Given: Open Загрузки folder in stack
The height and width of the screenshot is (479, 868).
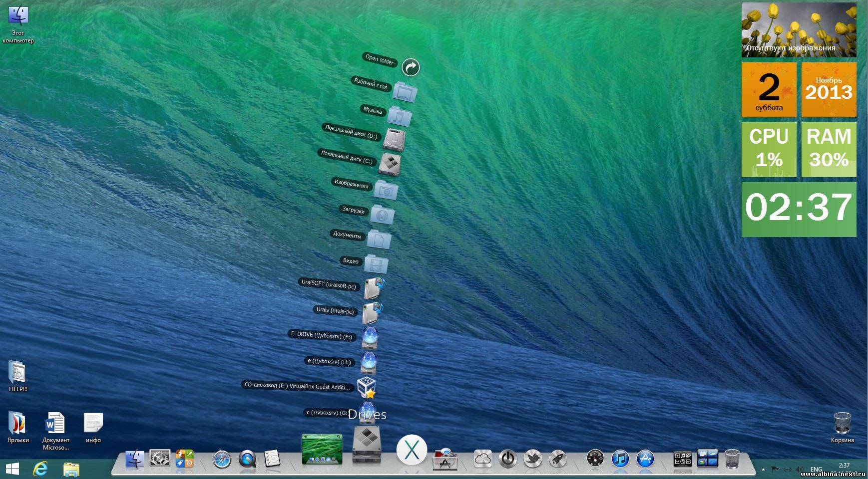Looking at the screenshot, I should (x=382, y=215).
